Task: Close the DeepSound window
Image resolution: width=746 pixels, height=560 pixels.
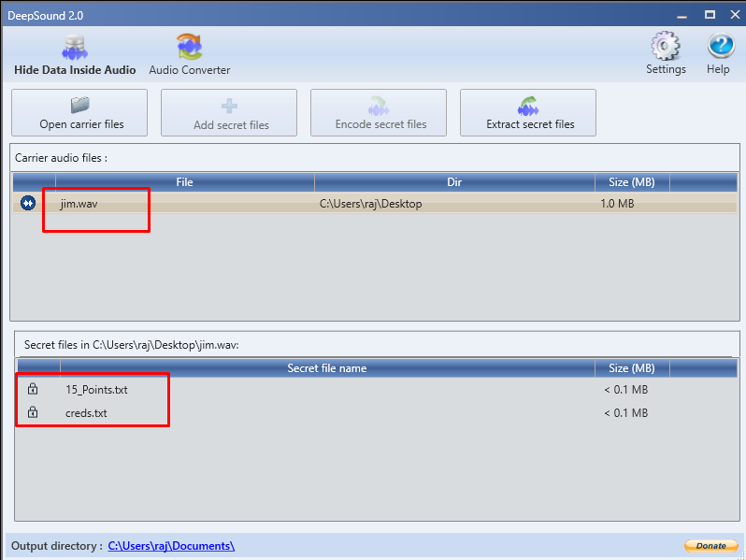Action: [735, 15]
